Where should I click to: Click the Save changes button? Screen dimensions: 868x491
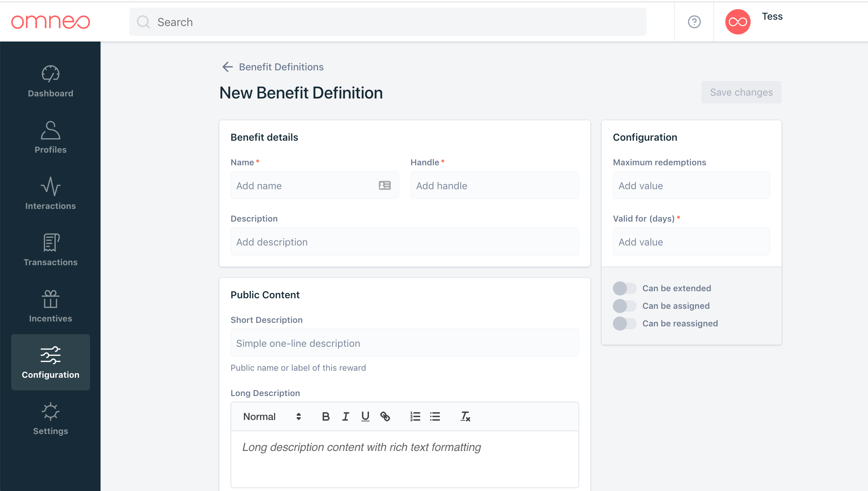point(741,92)
